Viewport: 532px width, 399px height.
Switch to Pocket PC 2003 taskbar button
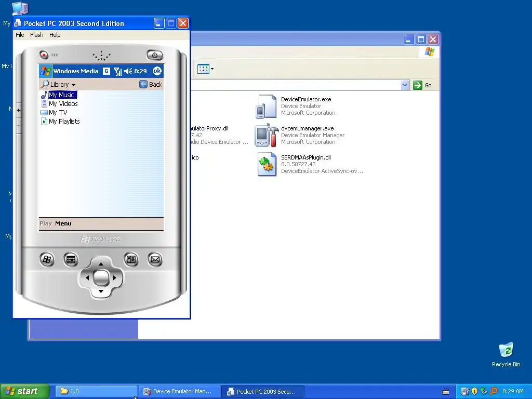tap(263, 391)
